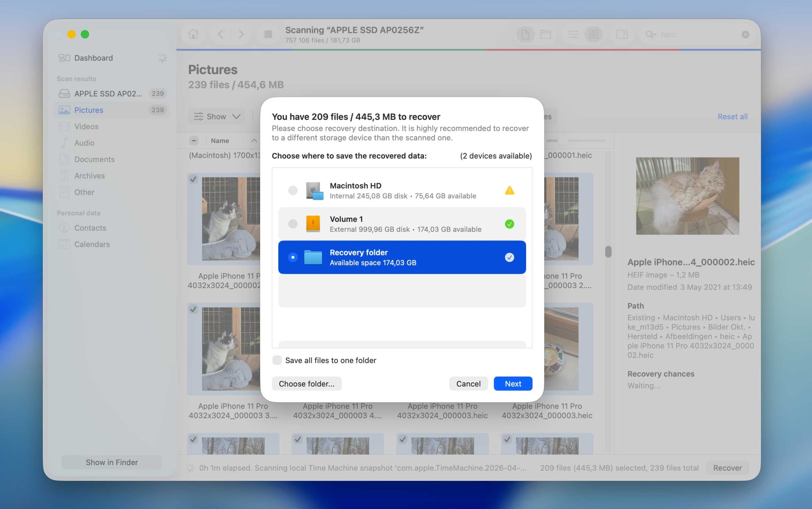Screen dimensions: 812x509
Task: Select Audio in the sidebar
Action: tap(111, 143)
